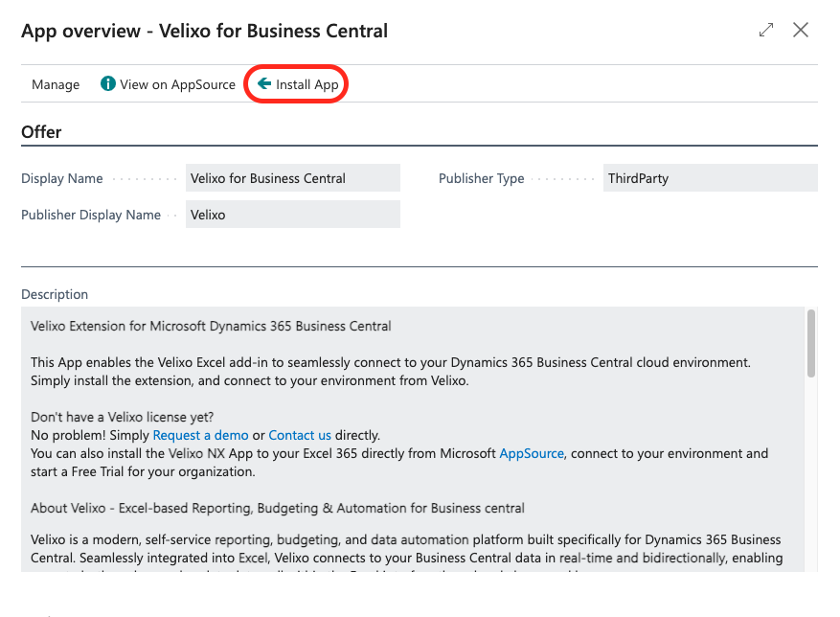Follow the Contact us link
The width and height of the screenshot is (840, 617).
pyautogui.click(x=300, y=435)
